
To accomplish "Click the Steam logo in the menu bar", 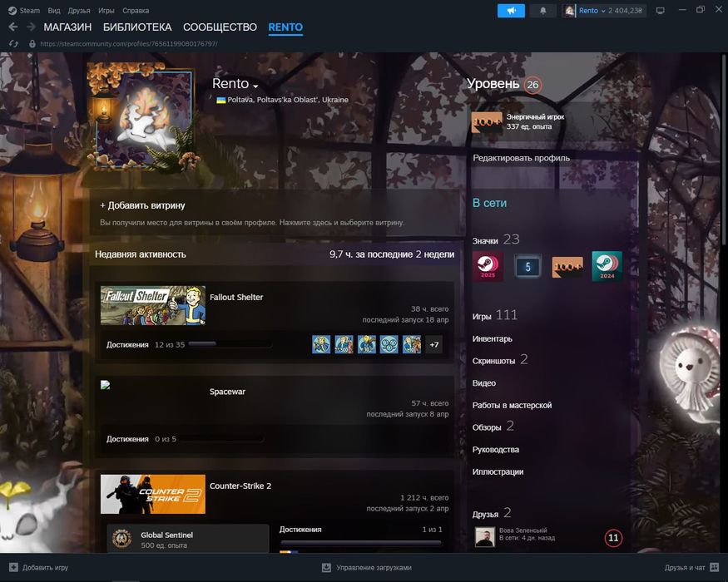I will click(x=12, y=11).
